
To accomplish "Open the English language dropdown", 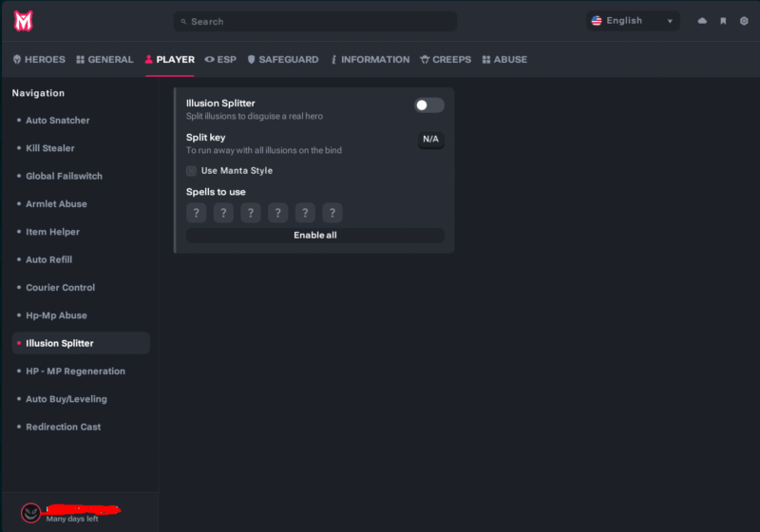I will [633, 21].
